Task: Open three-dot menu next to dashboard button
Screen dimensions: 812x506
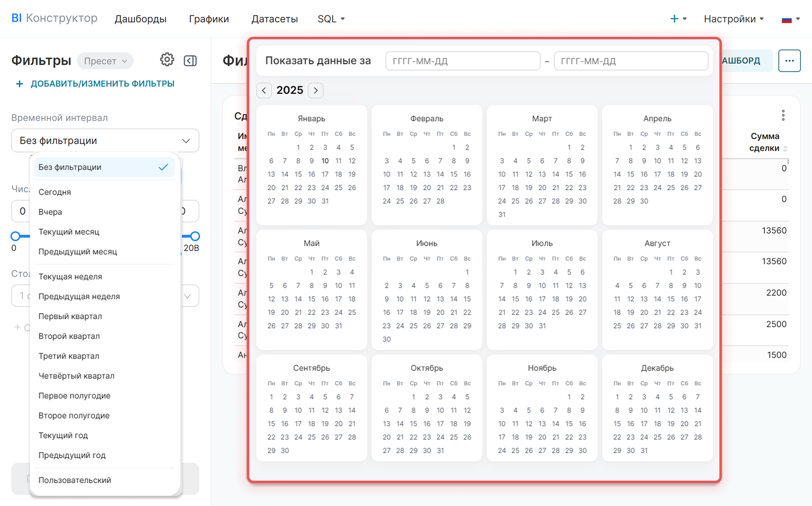Action: click(789, 61)
